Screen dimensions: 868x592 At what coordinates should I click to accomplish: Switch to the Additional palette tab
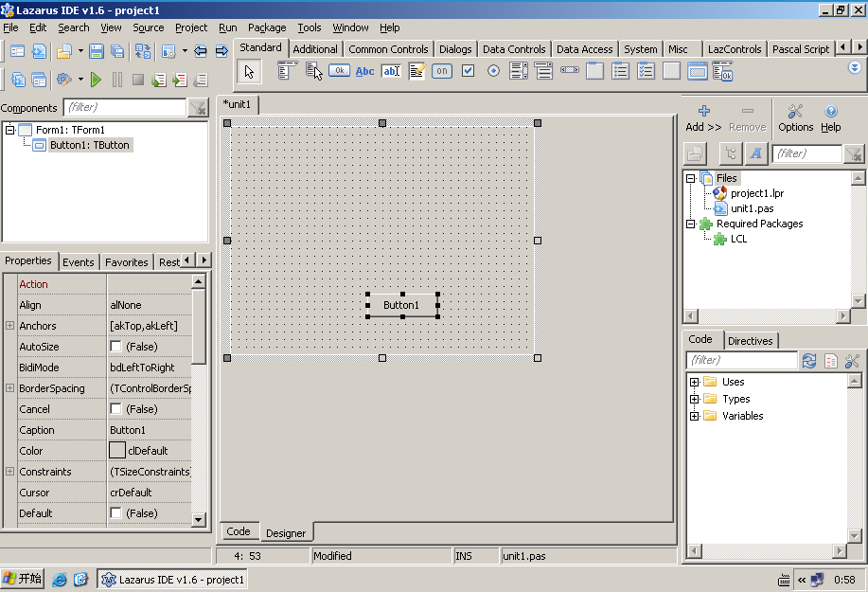point(315,49)
